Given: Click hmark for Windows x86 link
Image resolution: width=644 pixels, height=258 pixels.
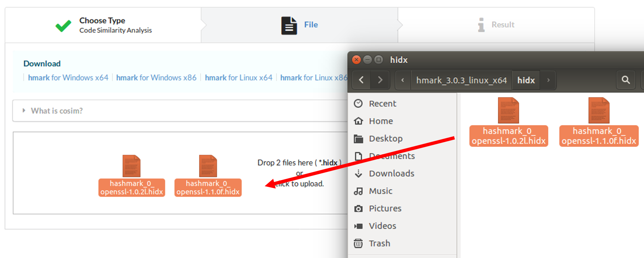Looking at the screenshot, I should tap(156, 78).
